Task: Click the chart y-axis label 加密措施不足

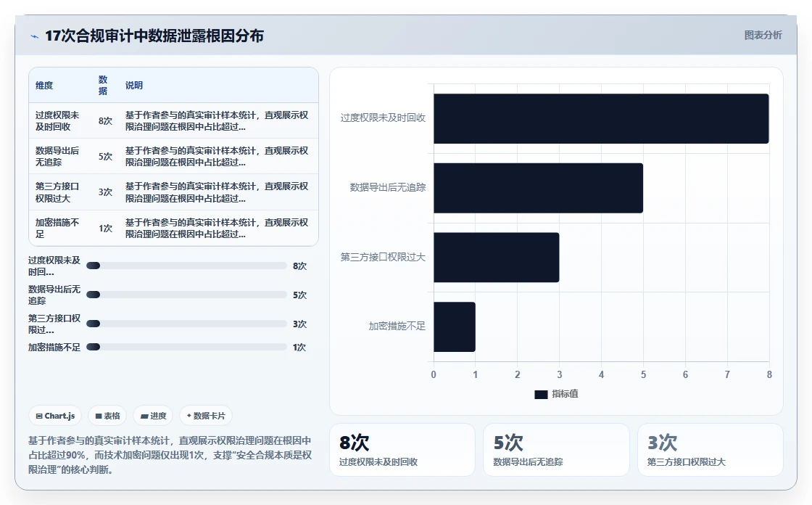Action: (x=397, y=326)
